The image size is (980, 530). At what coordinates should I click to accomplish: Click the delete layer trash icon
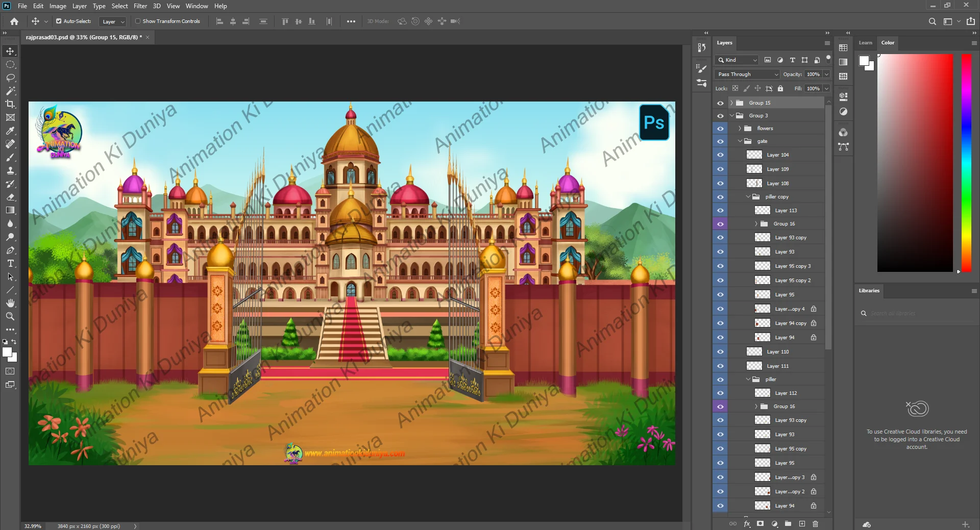(815, 524)
